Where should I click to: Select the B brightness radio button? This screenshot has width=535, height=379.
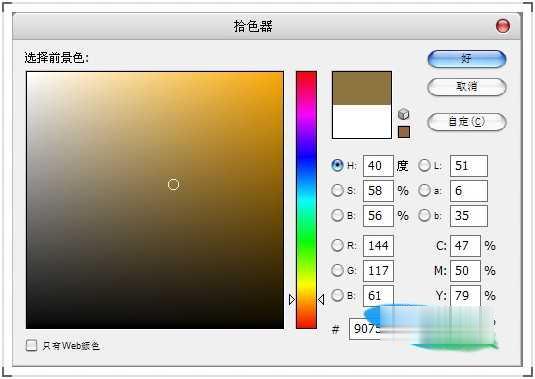pyautogui.click(x=337, y=215)
